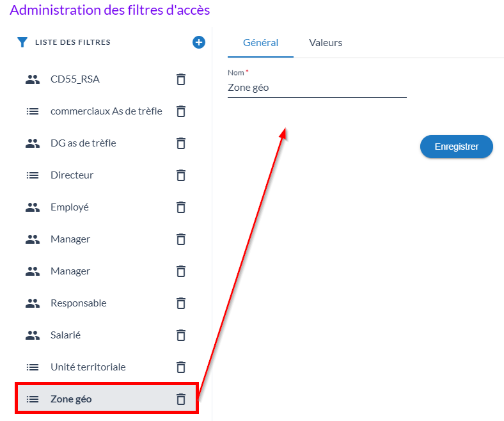Image resolution: width=504 pixels, height=421 pixels.
Task: Open the Directeur filter entry
Action: click(x=72, y=175)
